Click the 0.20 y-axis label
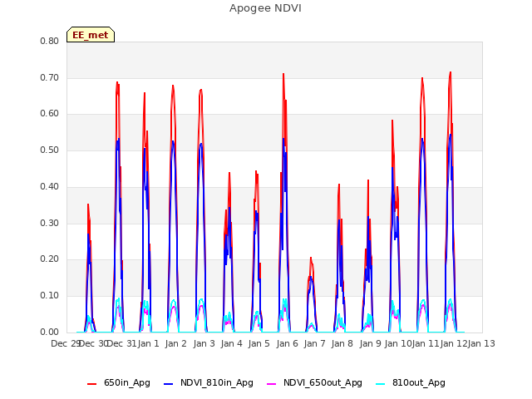The height and width of the screenshot is (399, 532). pos(50,259)
